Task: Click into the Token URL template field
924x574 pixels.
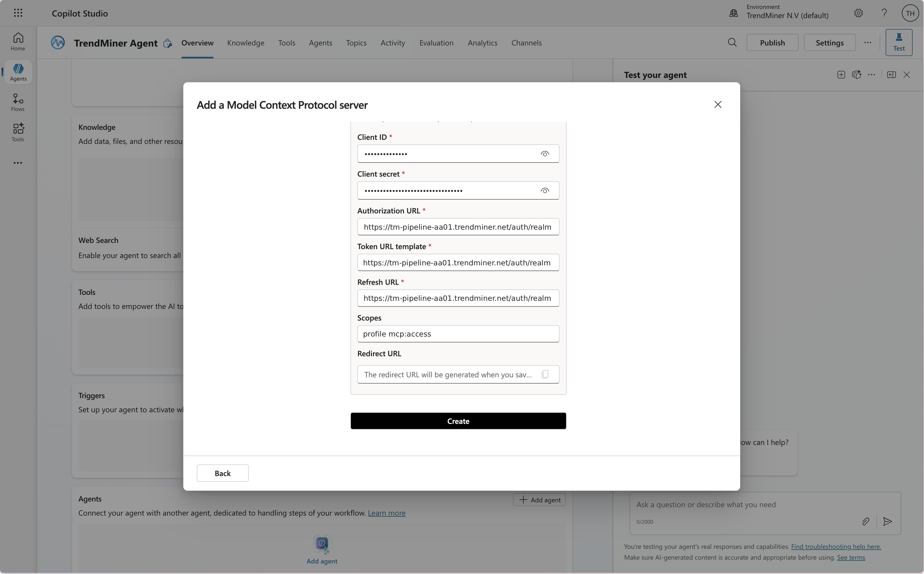Action: [x=458, y=262]
